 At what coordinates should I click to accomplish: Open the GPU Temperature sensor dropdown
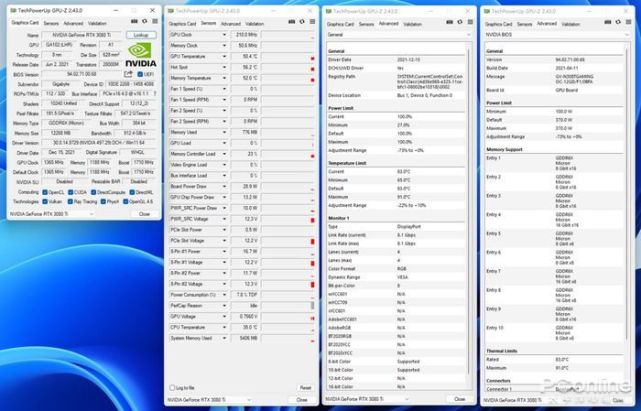pos(224,56)
